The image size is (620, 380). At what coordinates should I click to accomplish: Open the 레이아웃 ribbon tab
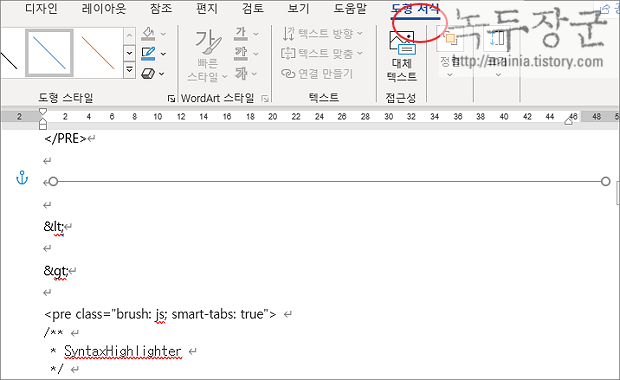(x=104, y=8)
